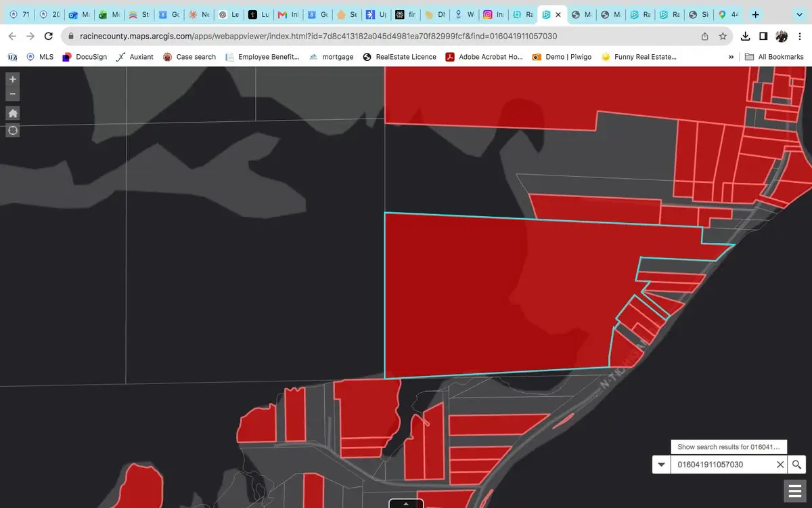Switch to the Gmail tab

pos(290,14)
